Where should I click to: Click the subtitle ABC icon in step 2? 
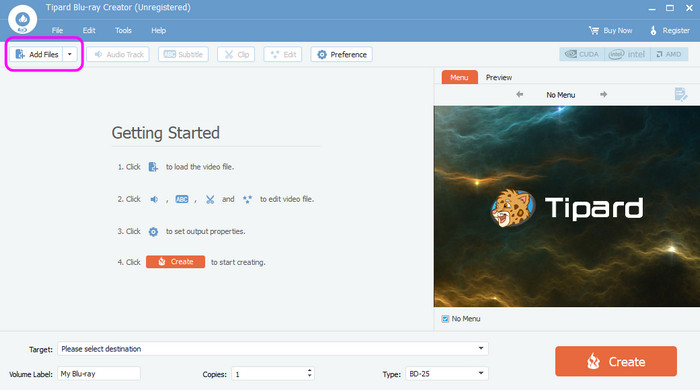click(182, 199)
